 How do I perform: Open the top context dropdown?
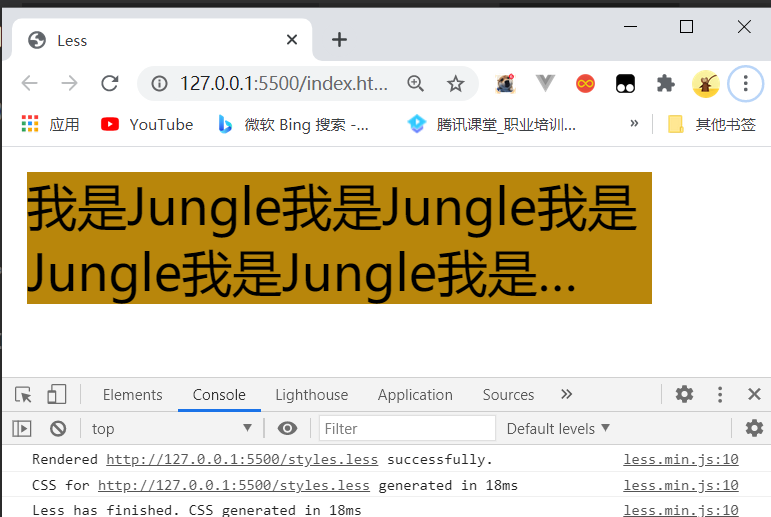click(172, 428)
